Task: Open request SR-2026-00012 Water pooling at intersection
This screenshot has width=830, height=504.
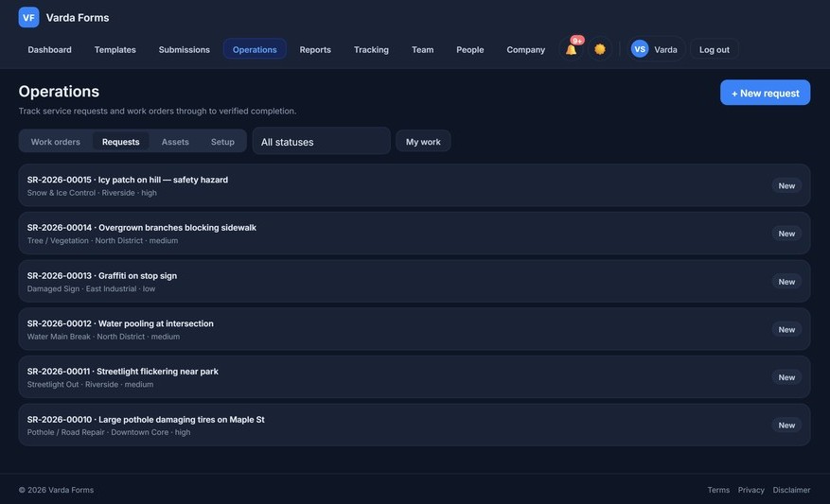Action: coord(414,329)
